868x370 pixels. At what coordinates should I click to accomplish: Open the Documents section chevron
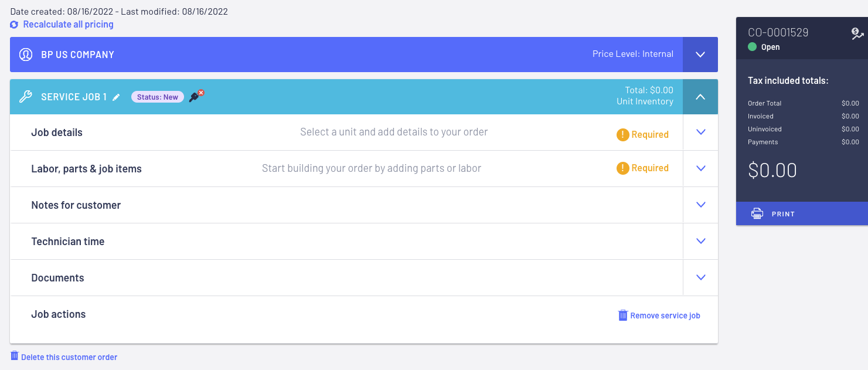point(700,277)
